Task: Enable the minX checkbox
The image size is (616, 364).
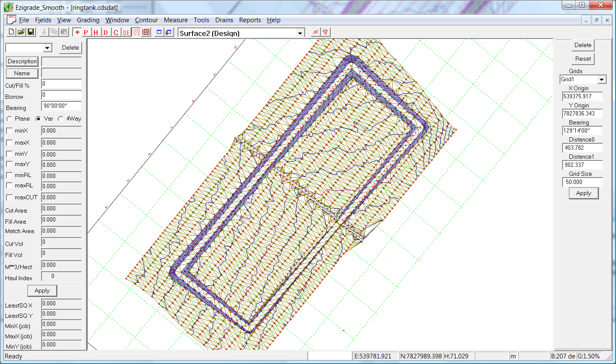Action: click(9, 131)
